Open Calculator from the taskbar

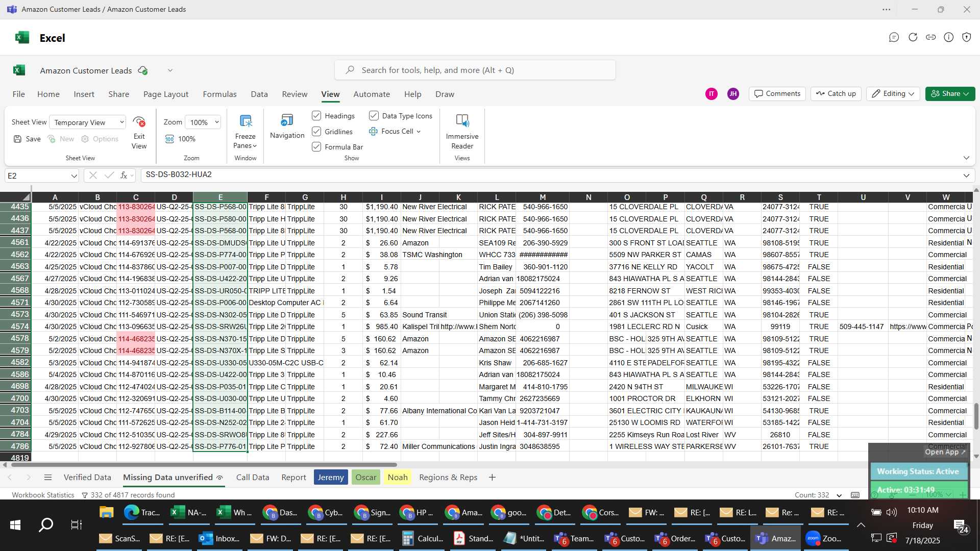(423, 539)
